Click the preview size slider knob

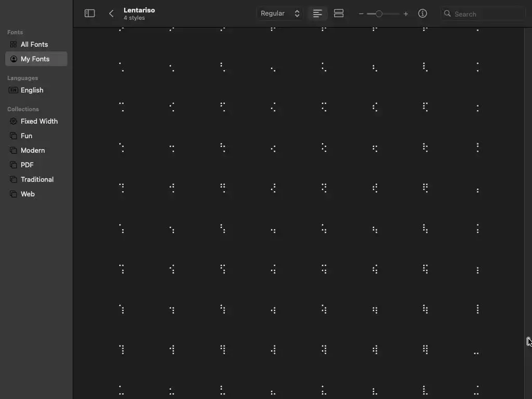(379, 14)
